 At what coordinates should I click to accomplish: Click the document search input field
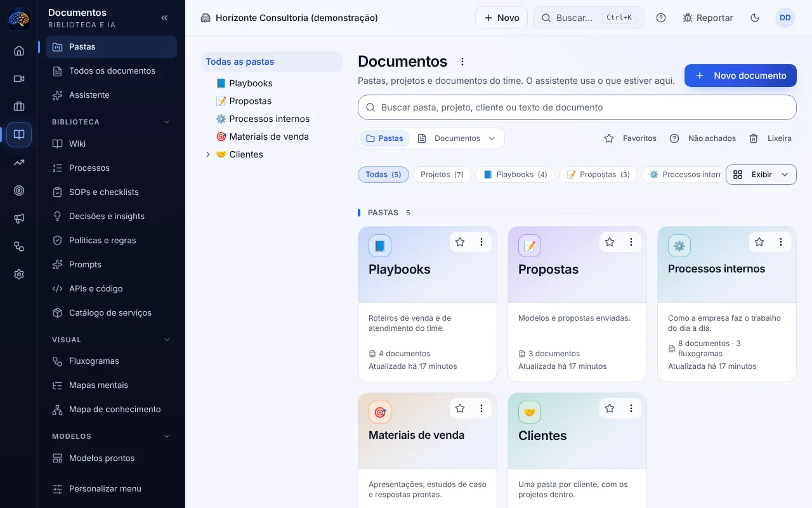577,107
